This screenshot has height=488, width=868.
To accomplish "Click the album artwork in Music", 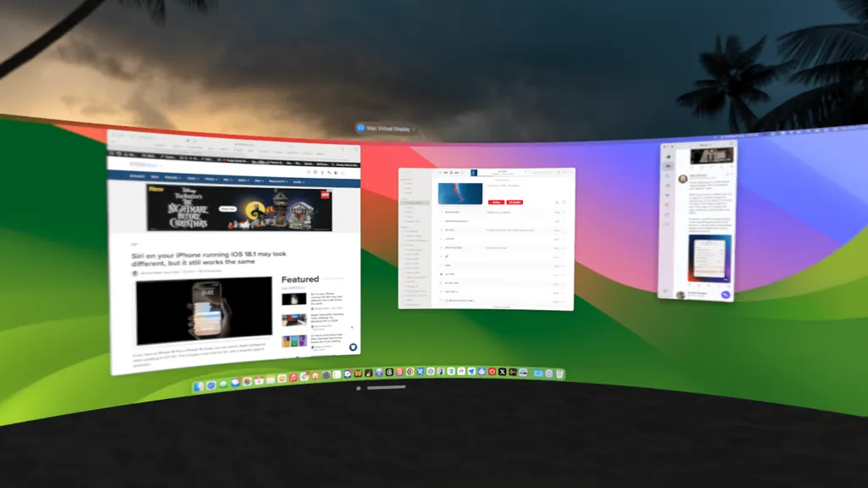I will coord(459,192).
